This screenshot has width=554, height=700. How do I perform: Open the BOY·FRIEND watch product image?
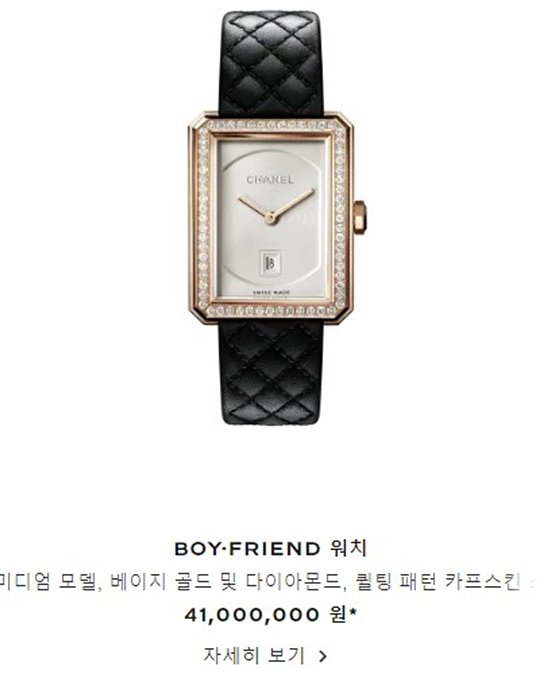click(277, 218)
